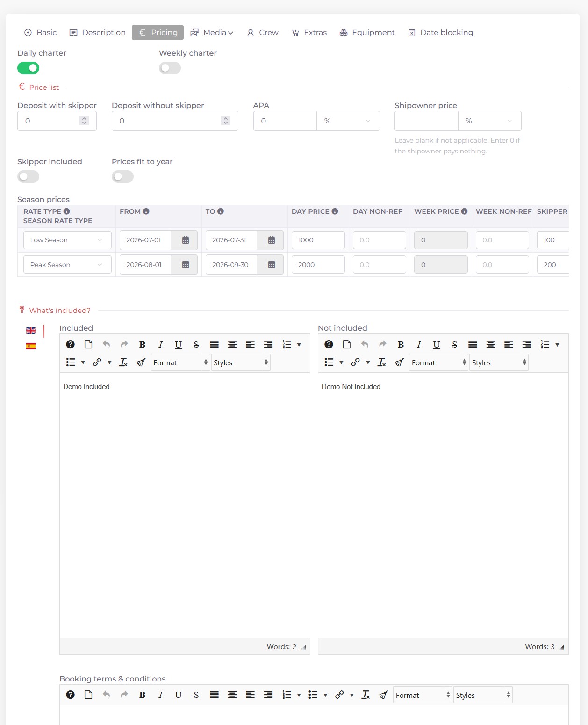Toggle Daily charter switch off
588x725 pixels.
click(29, 68)
